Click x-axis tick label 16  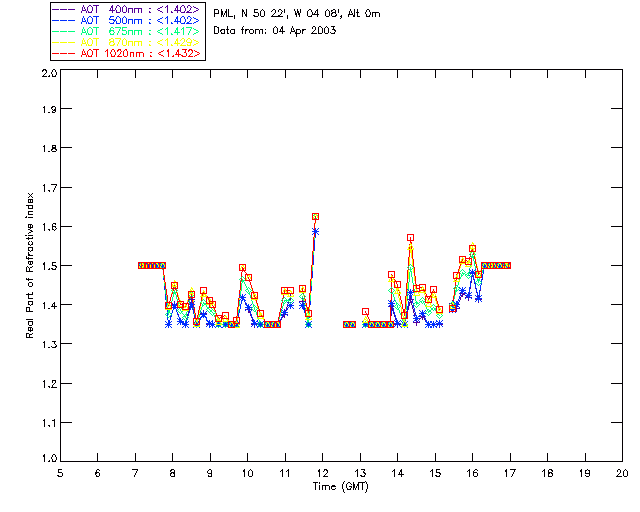point(472,473)
